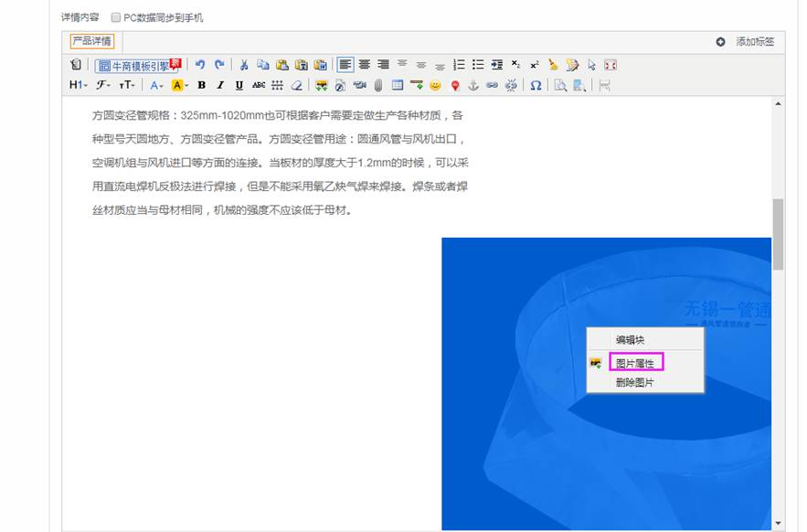Paste from Word icon
The width and height of the screenshot is (807, 532).
[320, 65]
